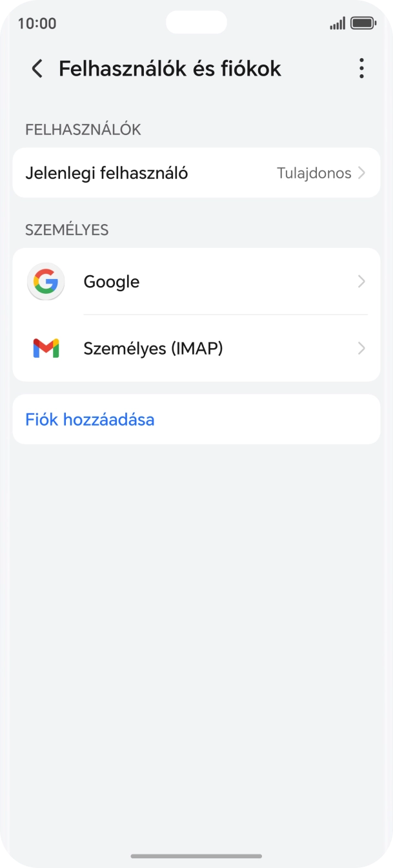This screenshot has height=868, width=393.
Task: Tap the G logo in the Google row
Action: click(x=45, y=281)
